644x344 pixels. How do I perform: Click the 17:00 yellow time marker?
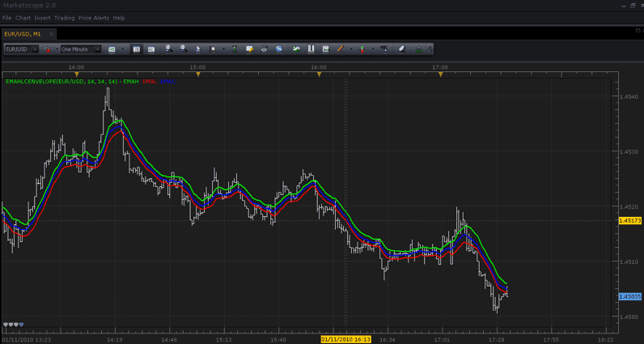point(441,74)
